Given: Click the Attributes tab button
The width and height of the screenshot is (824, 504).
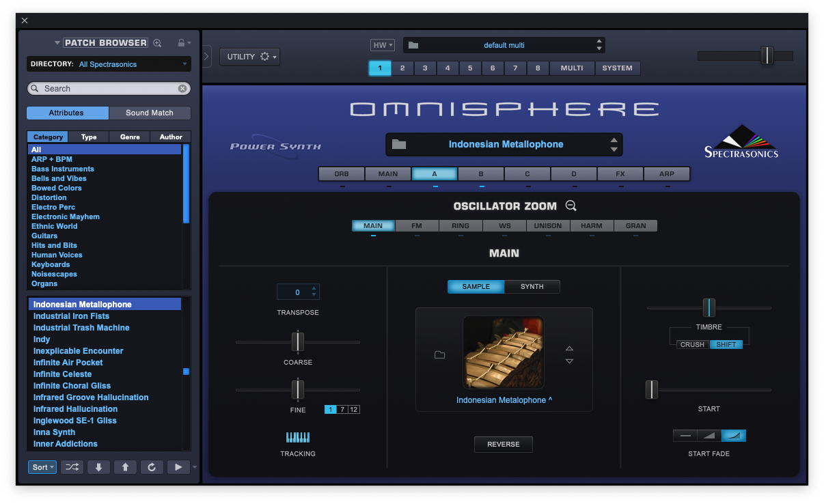Looking at the screenshot, I should [x=67, y=113].
